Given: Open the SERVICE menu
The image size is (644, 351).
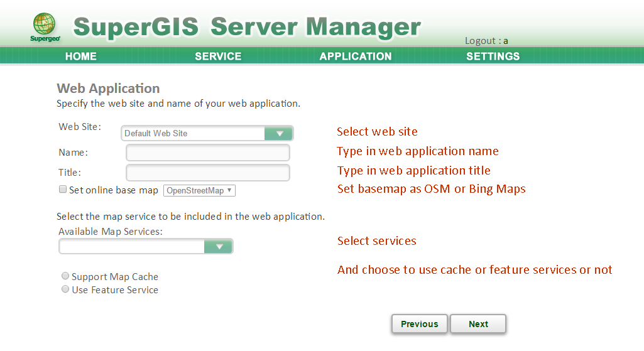Looking at the screenshot, I should point(218,57).
